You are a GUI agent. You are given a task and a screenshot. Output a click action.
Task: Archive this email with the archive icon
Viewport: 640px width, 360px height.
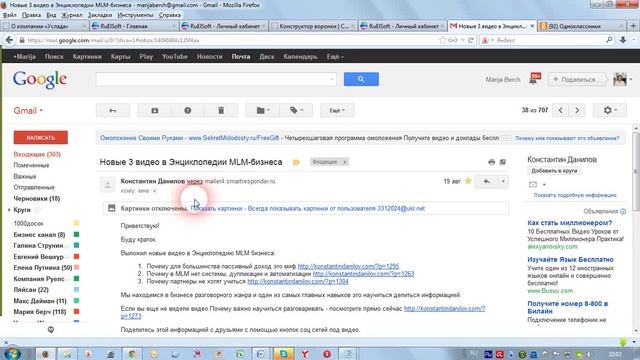click(x=155, y=111)
